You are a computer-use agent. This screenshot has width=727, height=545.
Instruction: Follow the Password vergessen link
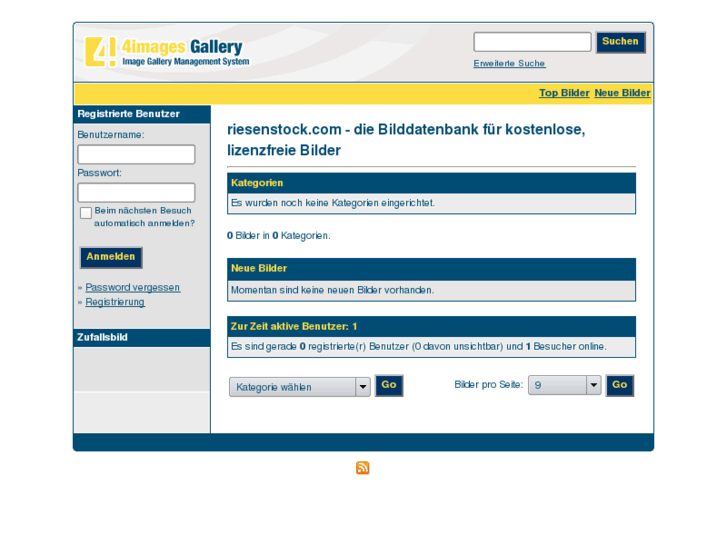pos(133,288)
